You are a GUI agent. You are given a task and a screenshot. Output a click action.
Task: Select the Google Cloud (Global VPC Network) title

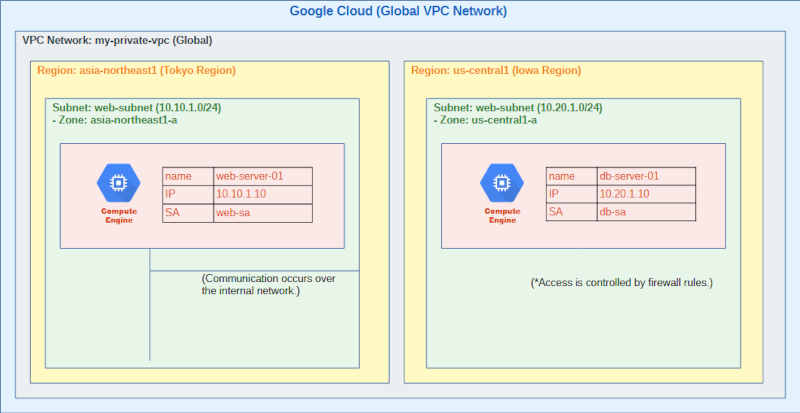[x=398, y=11]
